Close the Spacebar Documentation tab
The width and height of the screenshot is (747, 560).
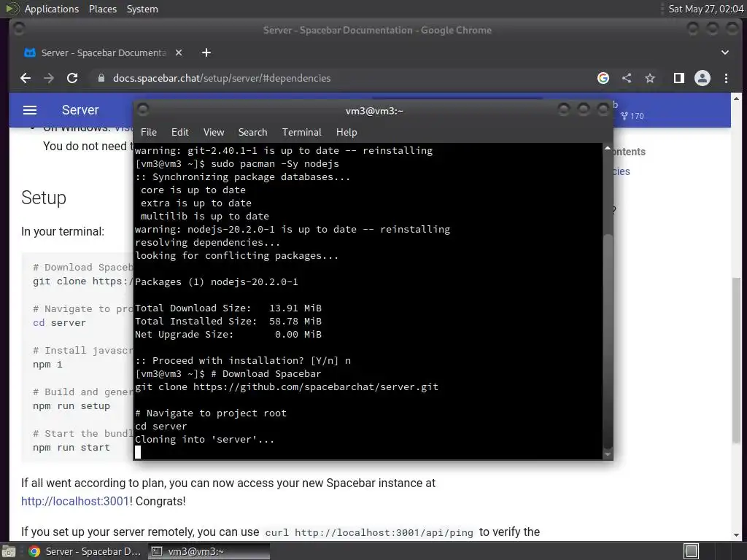coord(179,52)
